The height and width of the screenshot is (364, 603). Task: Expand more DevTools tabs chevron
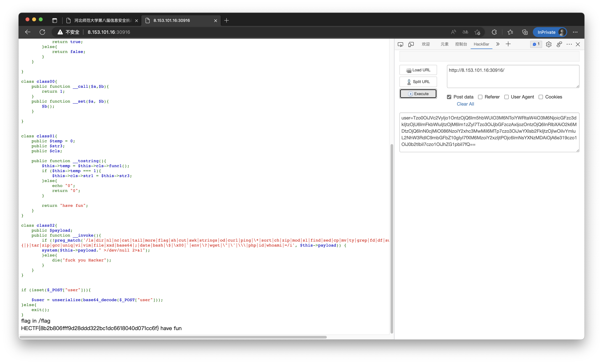tap(498, 44)
